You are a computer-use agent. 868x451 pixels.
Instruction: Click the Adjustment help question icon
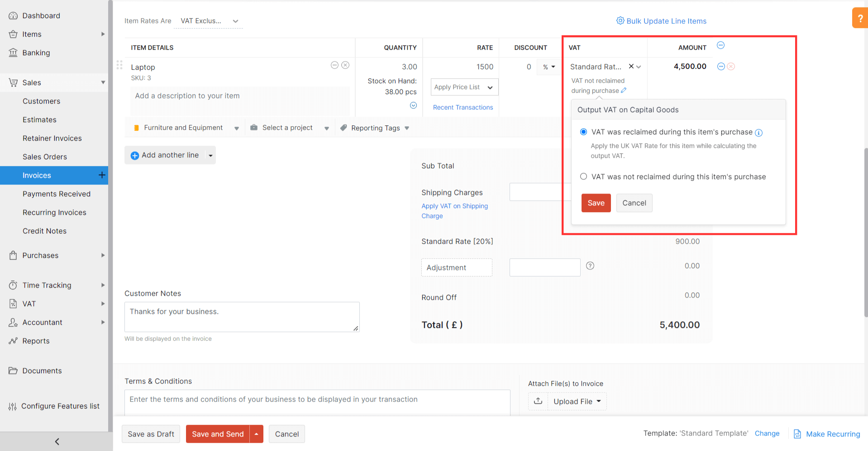pos(590,266)
